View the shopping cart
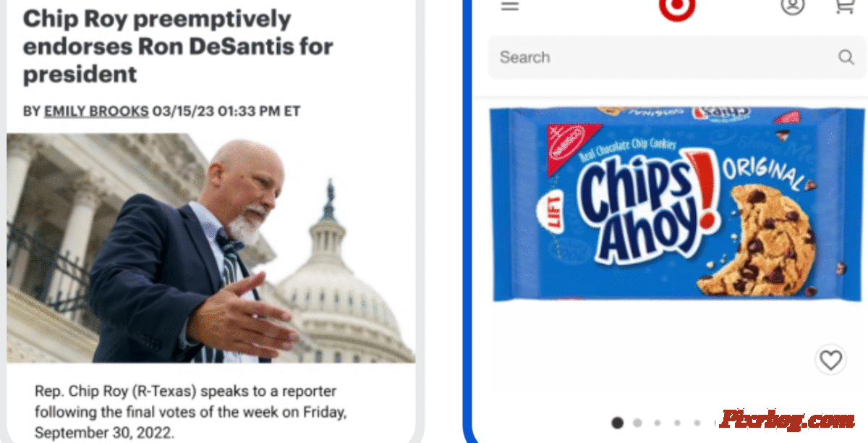 pos(845,6)
